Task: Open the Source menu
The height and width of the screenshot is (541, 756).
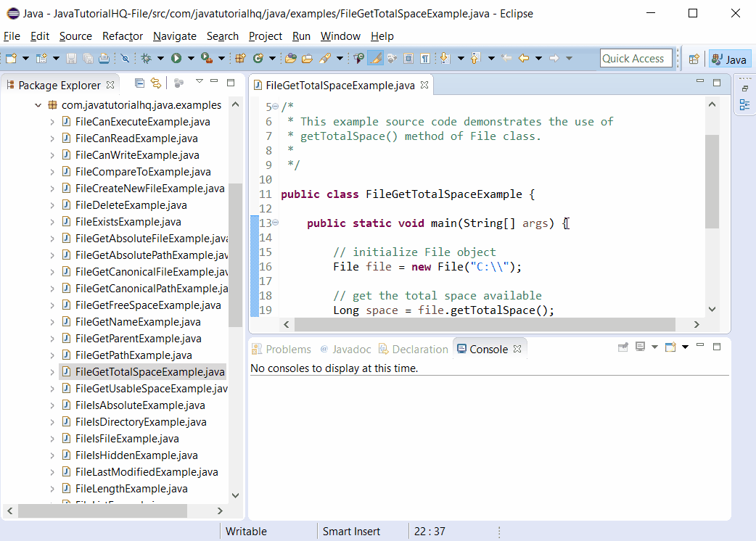Action: [75, 36]
